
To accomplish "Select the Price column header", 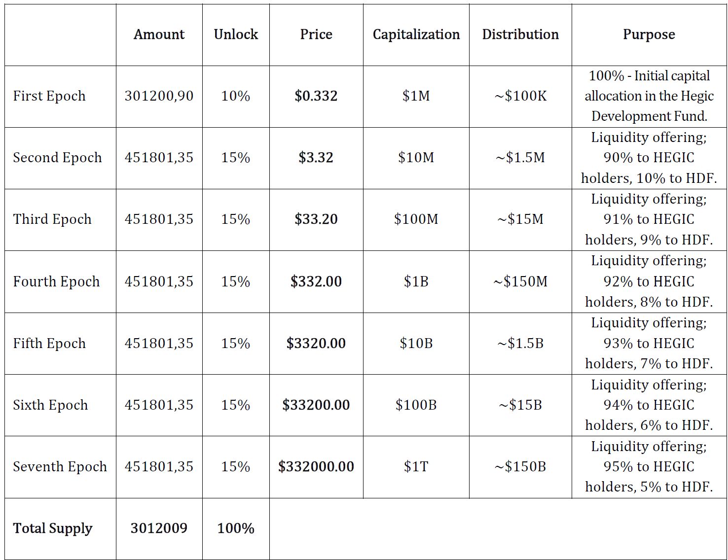I will point(316,35).
